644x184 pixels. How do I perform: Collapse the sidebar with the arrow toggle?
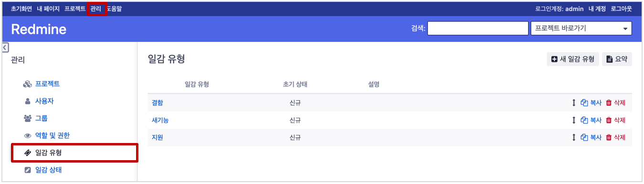pyautogui.click(x=5, y=47)
